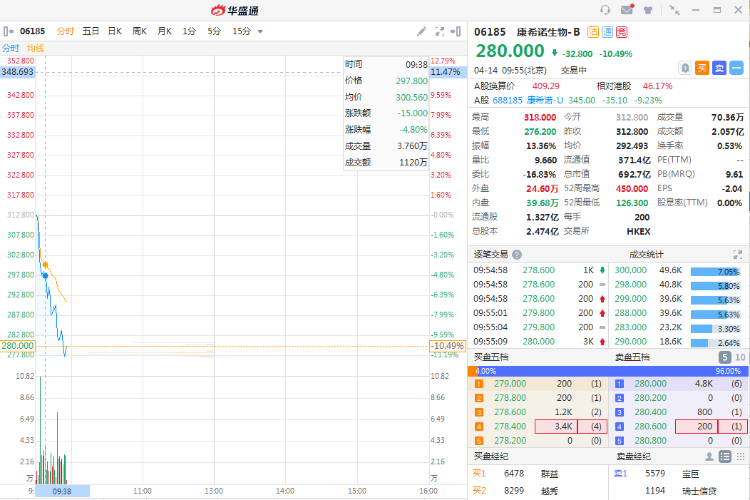This screenshot has width=750, height=500.
Task: Switch order book depth to 10 levels
Action: coord(739,357)
